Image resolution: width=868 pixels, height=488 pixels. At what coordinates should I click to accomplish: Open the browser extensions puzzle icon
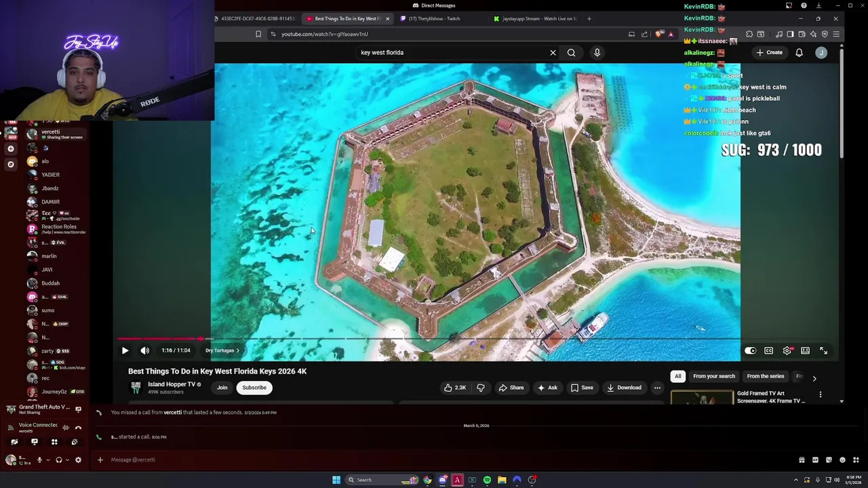[x=749, y=34]
